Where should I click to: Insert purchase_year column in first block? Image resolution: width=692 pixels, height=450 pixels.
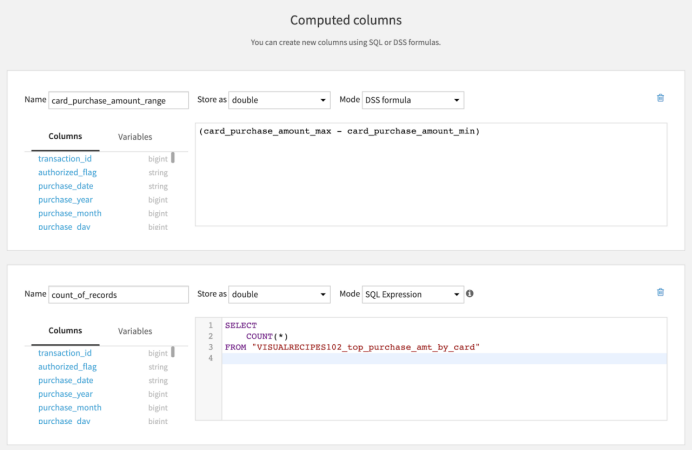(65, 199)
